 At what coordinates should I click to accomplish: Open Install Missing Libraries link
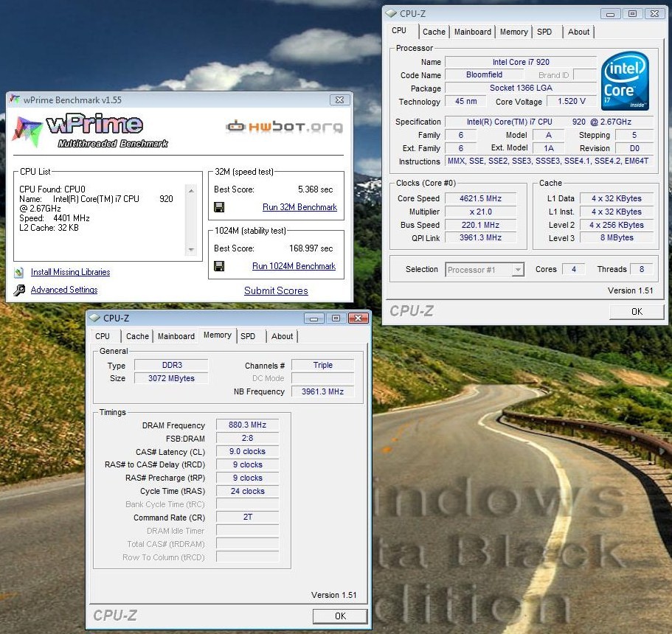coord(70,272)
